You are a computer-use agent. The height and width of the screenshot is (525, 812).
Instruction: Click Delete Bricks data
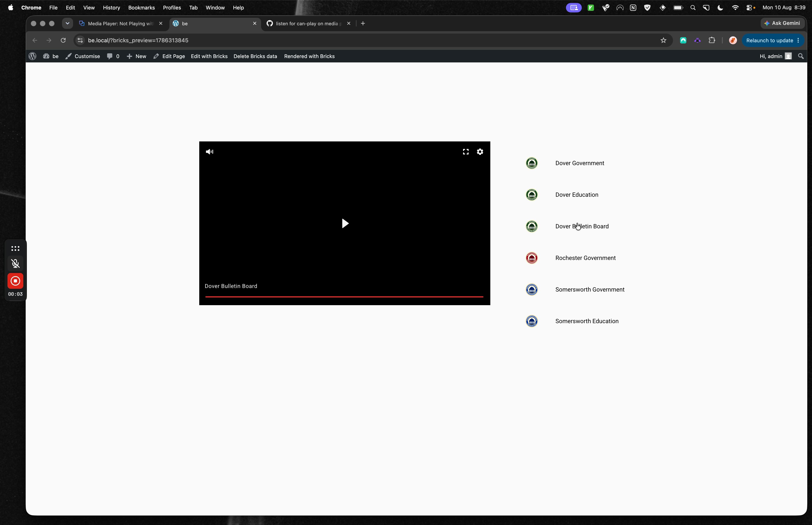coord(255,56)
